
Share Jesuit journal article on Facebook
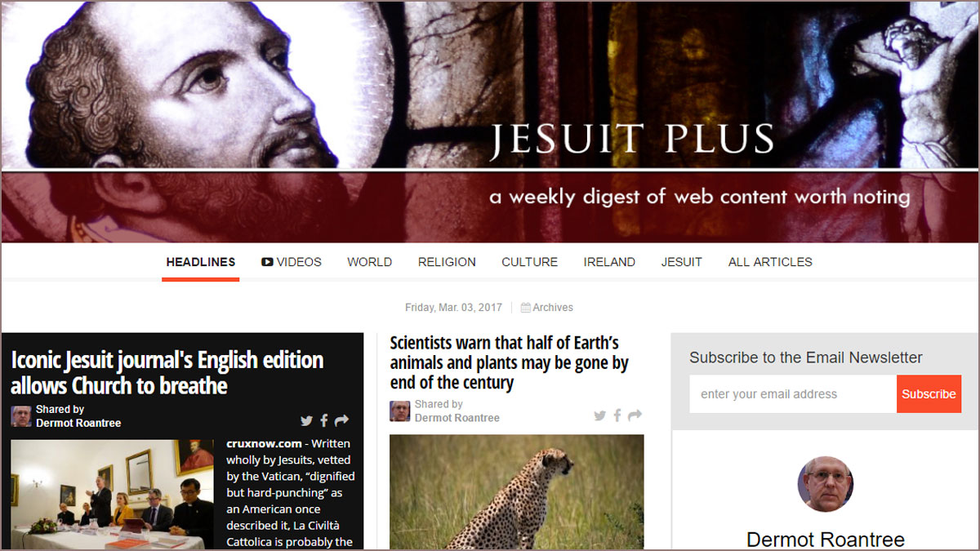click(x=324, y=420)
